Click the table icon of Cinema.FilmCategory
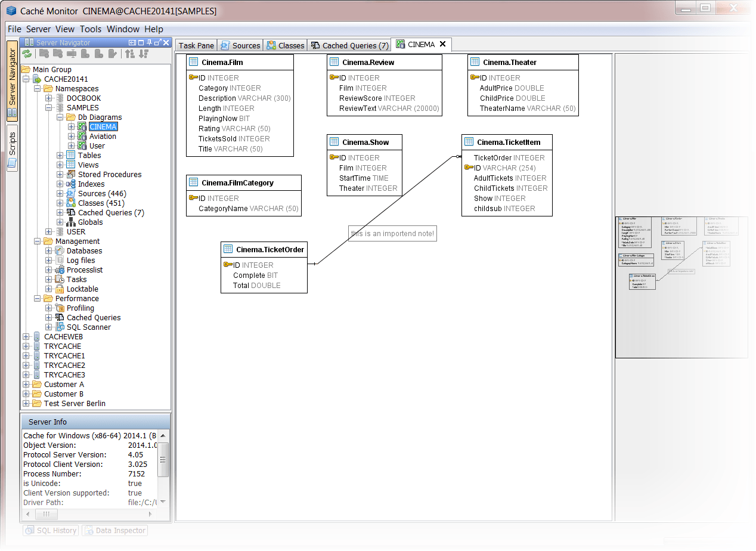Viewport: 756px width, 551px height. pos(194,182)
